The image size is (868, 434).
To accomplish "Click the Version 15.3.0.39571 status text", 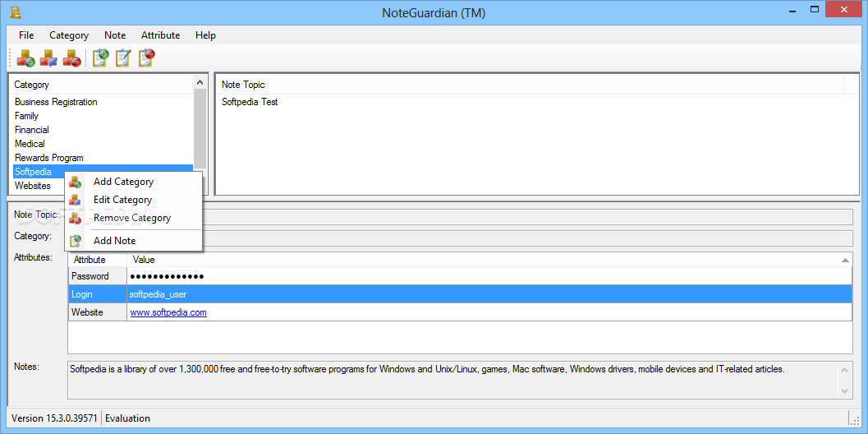I will [54, 418].
